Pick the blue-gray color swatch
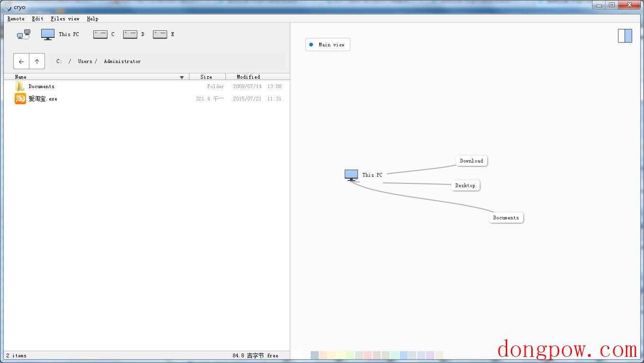644x363 pixels. (x=314, y=355)
